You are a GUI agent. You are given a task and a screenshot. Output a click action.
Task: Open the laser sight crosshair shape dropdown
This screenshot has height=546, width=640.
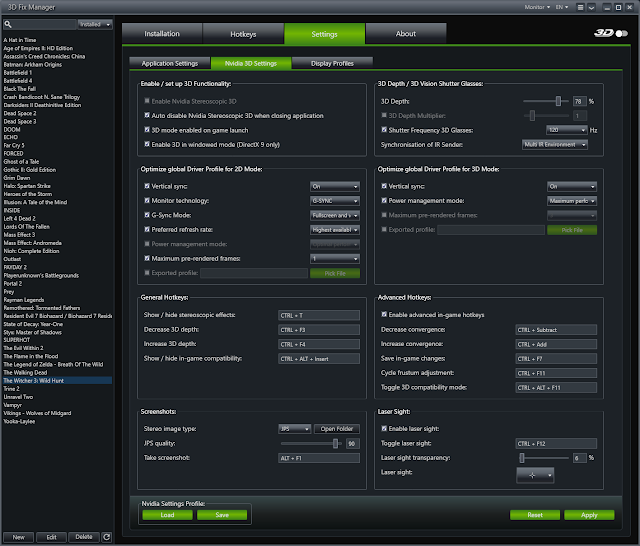535,475
